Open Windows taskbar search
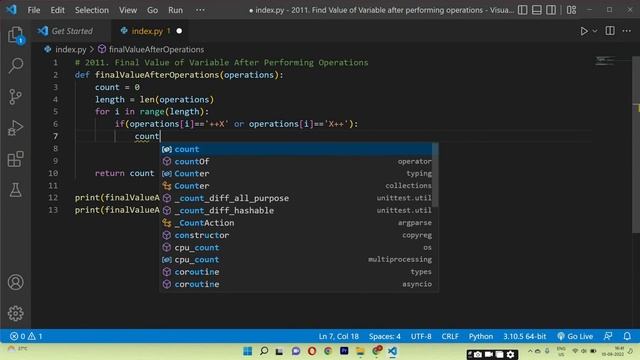 [264, 351]
